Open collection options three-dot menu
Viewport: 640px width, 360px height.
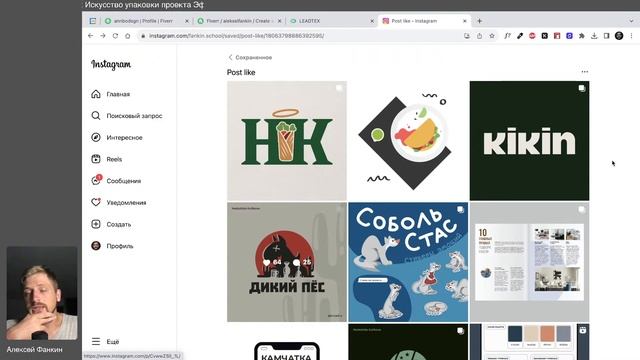click(x=584, y=72)
